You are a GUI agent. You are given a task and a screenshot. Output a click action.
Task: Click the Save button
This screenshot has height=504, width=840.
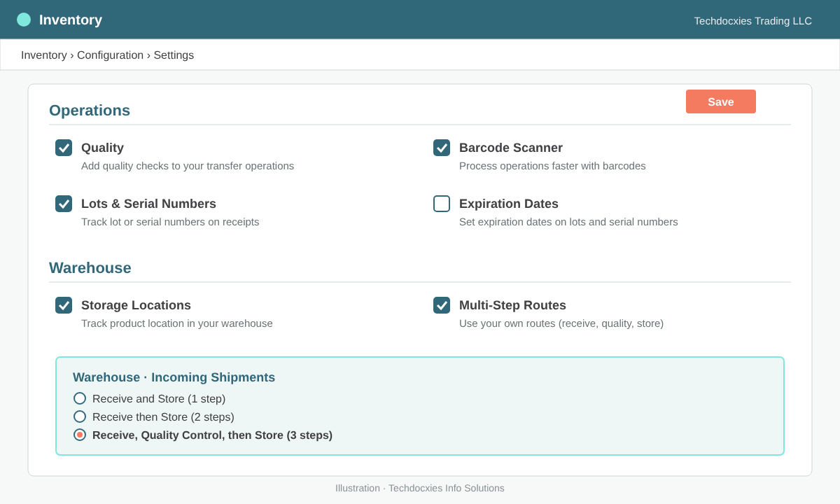721,101
